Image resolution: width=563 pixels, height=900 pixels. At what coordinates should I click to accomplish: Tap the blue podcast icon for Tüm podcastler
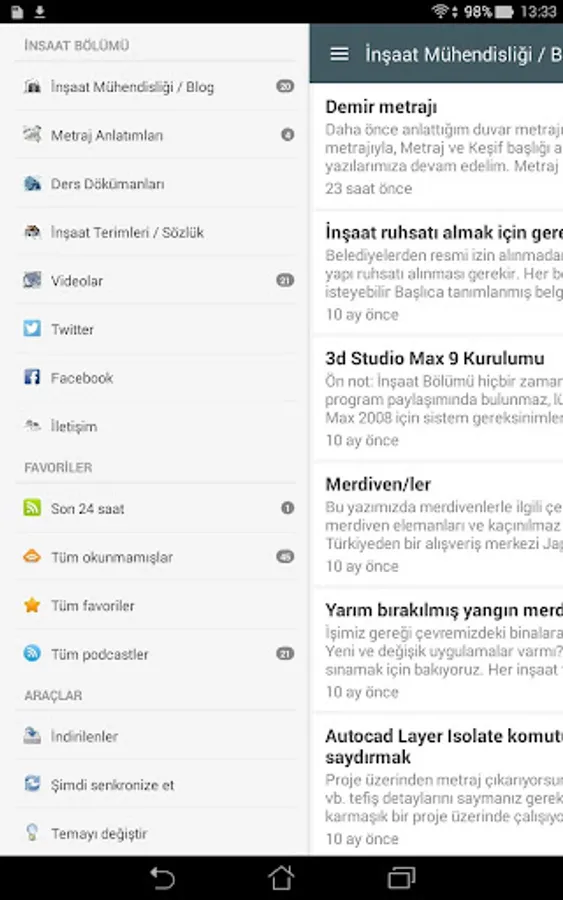click(32, 654)
